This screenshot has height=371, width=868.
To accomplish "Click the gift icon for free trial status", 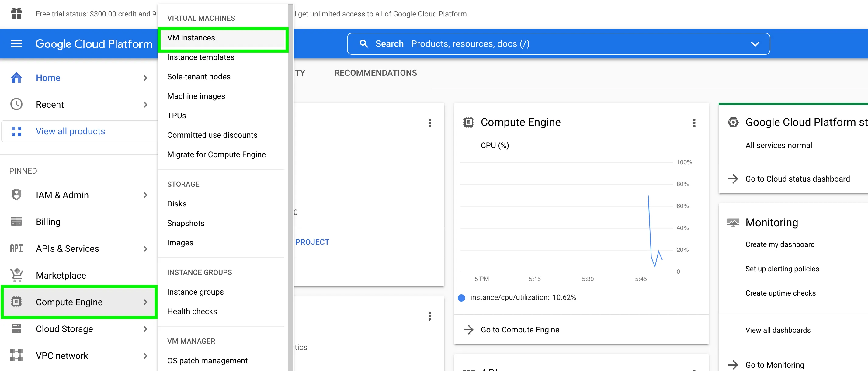I will click(16, 13).
